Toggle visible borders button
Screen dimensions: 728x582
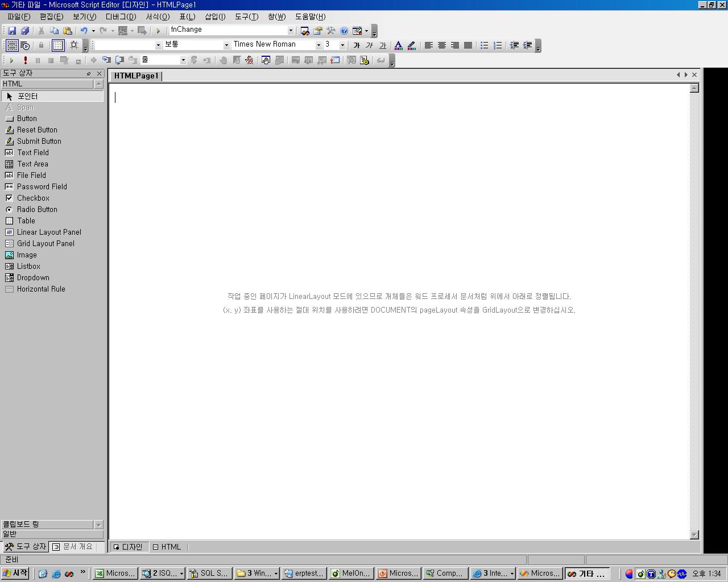tap(11, 45)
